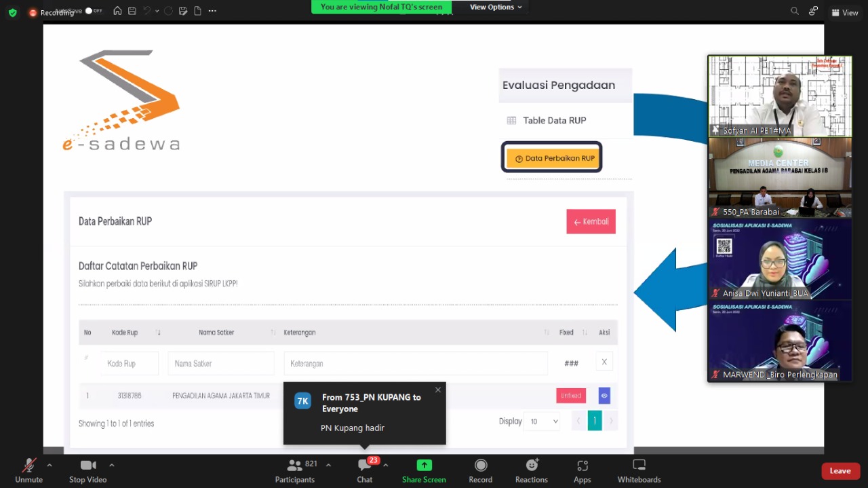Click the Leave meeting button
The height and width of the screenshot is (488, 868).
point(840,471)
